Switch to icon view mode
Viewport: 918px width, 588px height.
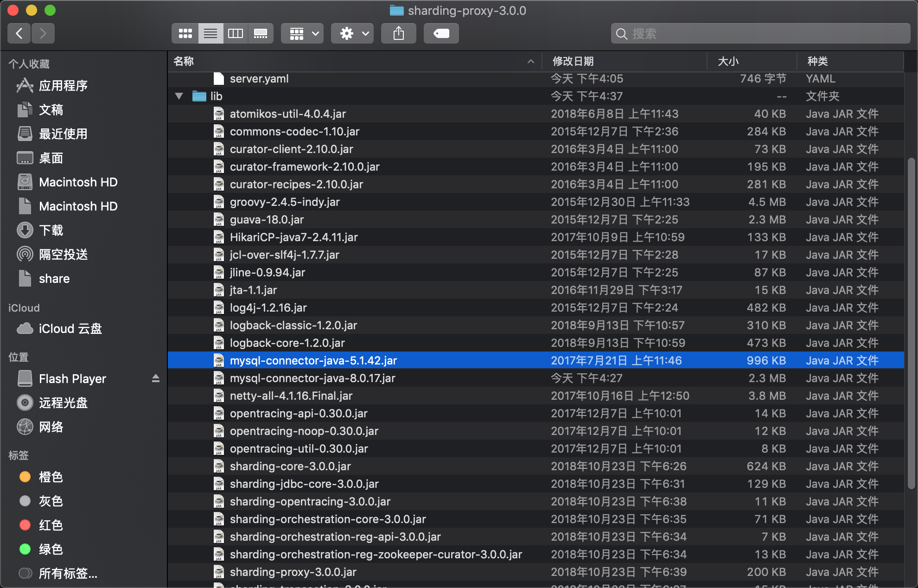click(185, 33)
